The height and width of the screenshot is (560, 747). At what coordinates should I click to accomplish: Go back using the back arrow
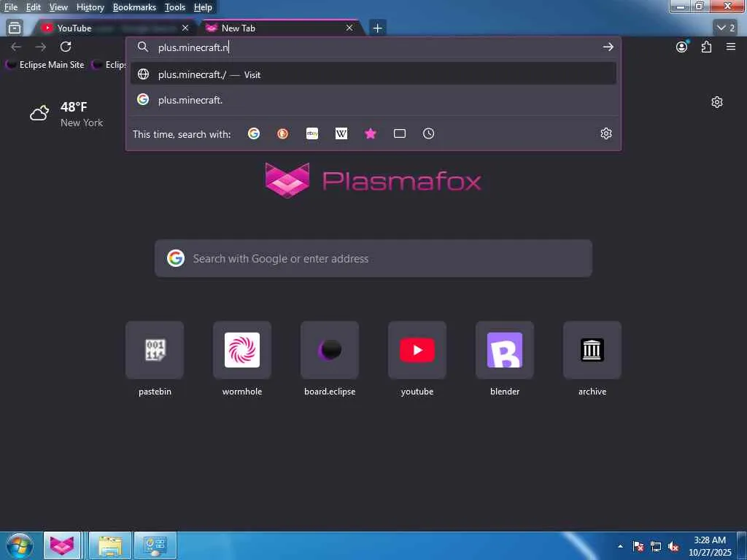click(x=16, y=47)
